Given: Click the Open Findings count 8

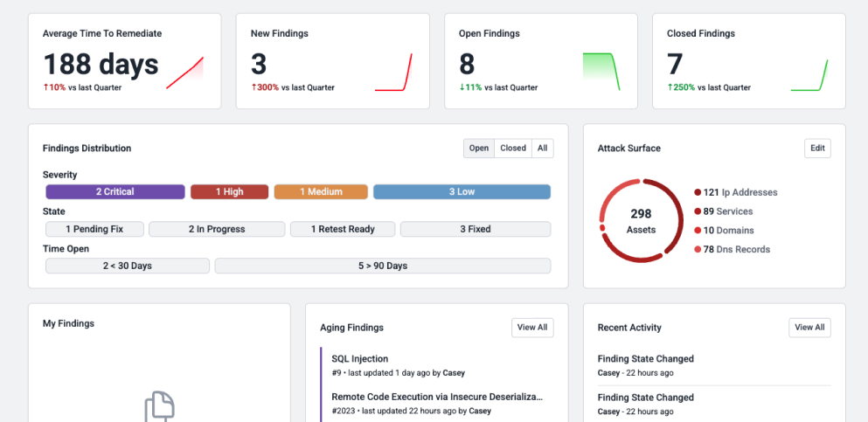Looking at the screenshot, I should (x=467, y=64).
